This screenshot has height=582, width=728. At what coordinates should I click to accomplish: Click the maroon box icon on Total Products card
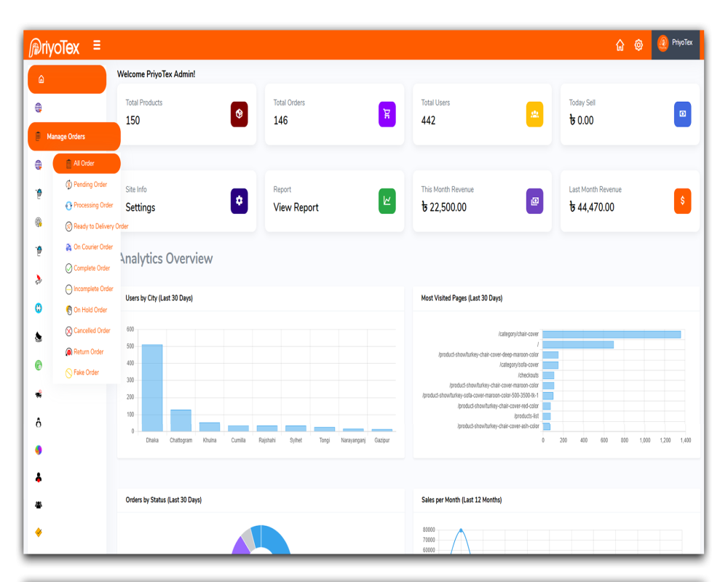(240, 114)
